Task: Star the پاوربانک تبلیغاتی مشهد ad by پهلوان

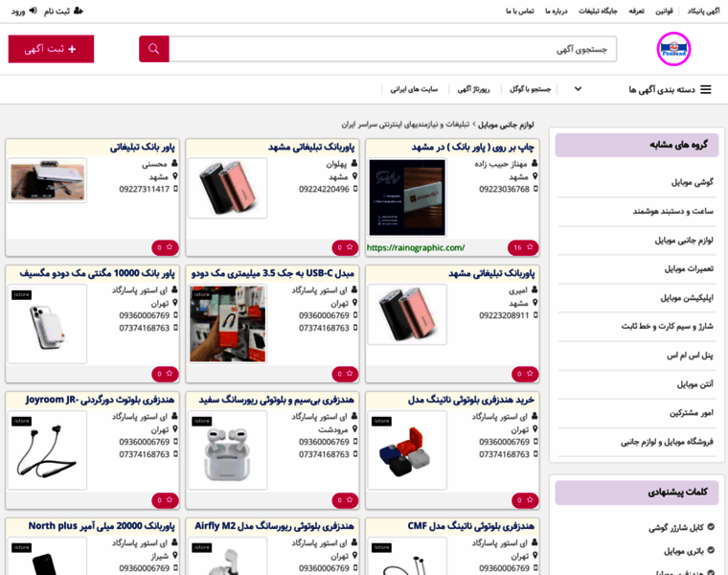Action: coord(345,247)
